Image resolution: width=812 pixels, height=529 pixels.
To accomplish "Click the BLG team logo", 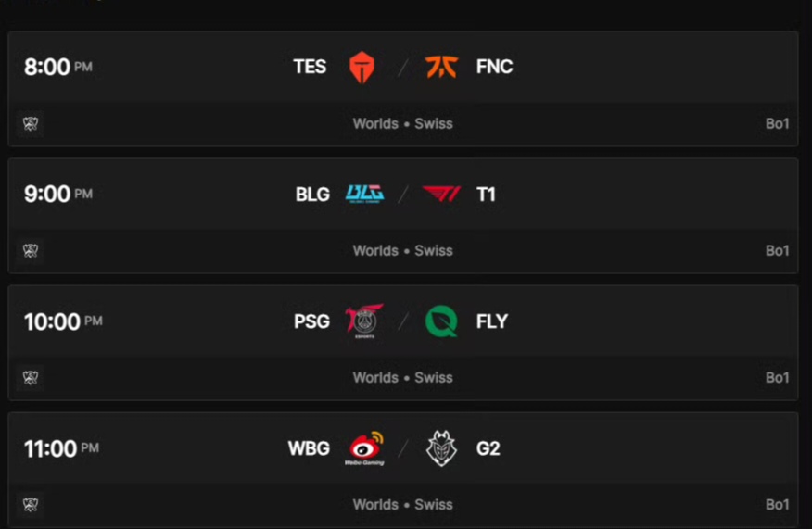I will click(x=363, y=194).
